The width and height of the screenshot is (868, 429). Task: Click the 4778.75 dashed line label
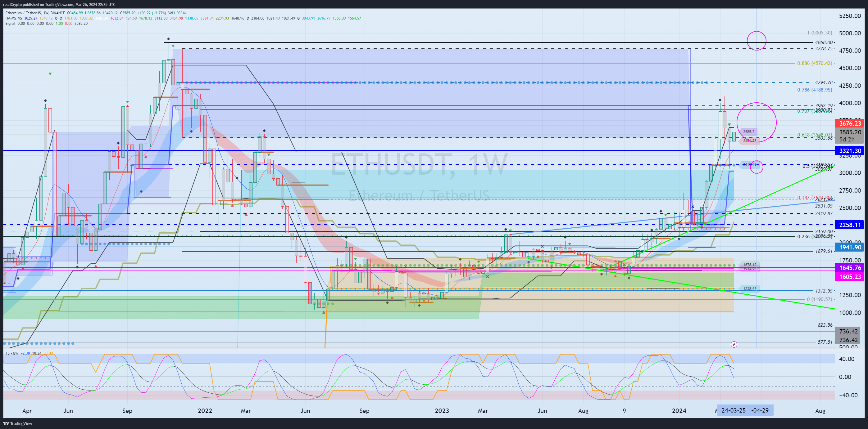point(824,48)
